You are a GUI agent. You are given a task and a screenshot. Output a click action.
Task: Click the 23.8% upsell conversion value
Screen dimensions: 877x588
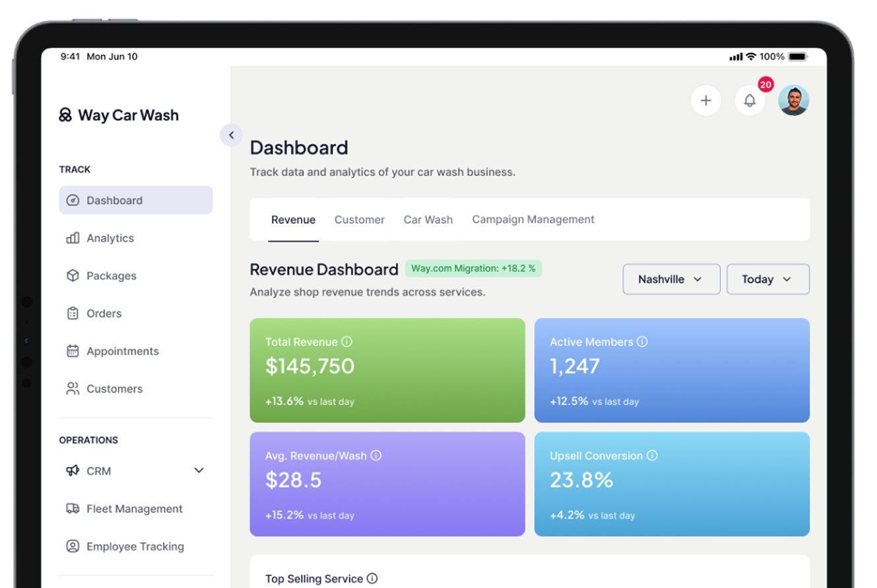pyautogui.click(x=581, y=480)
